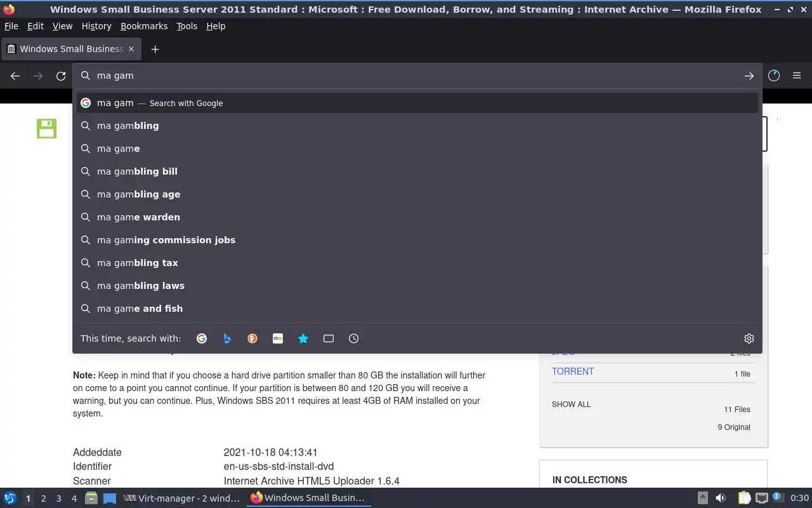Select the Windows Small Business browser tab
Viewport: 812px width, 508px height.
click(71, 49)
